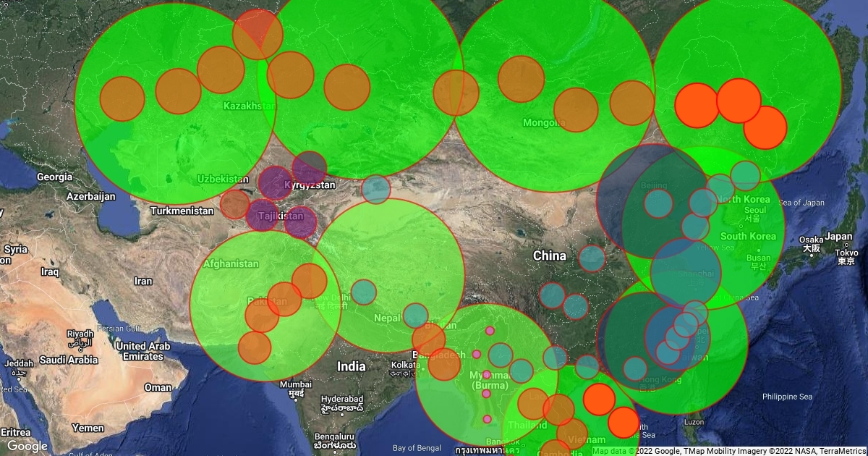Image resolution: width=868 pixels, height=456 pixels.
Task: Click the Japan country label
Action: tap(839, 236)
